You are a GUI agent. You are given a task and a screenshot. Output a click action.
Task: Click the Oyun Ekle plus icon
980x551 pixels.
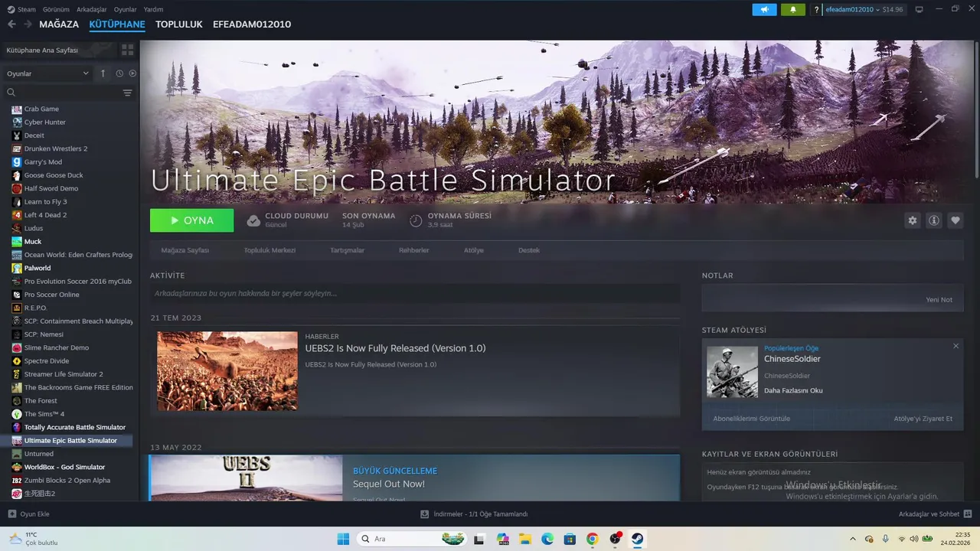point(11,514)
